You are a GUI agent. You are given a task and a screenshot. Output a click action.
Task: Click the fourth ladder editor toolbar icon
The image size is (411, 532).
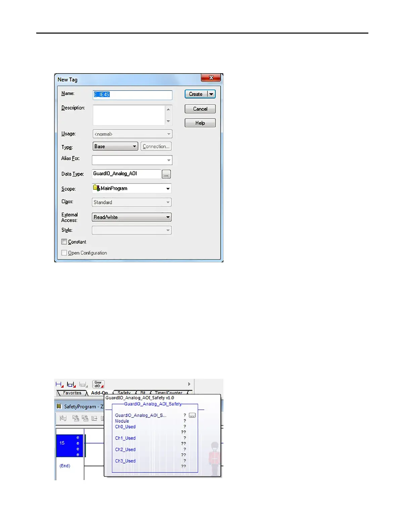pos(94,418)
